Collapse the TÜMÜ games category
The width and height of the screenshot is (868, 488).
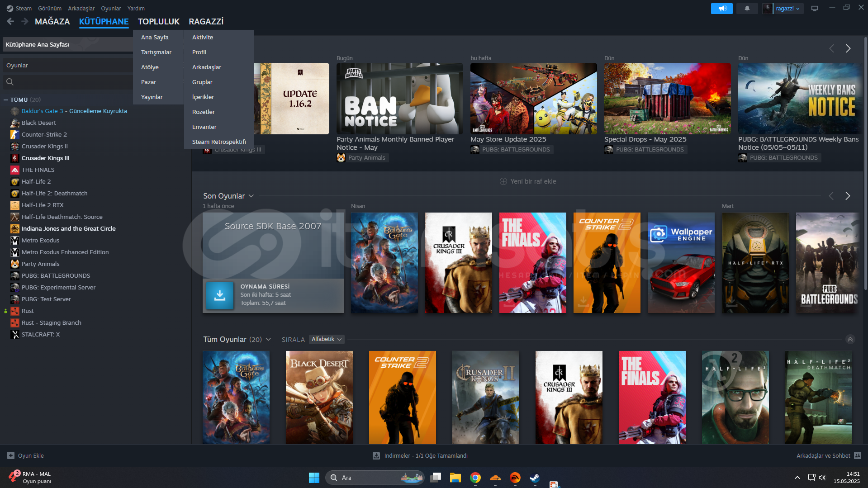click(6, 99)
